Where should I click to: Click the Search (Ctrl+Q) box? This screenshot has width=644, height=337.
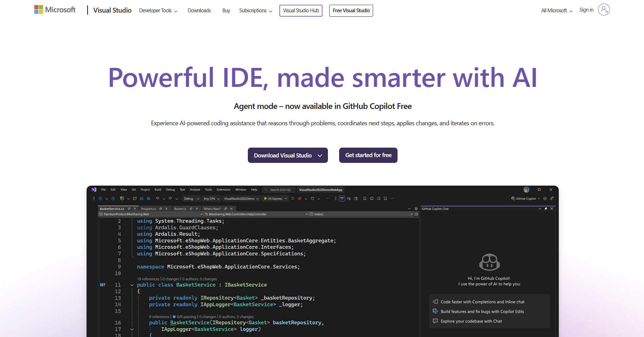pos(278,190)
